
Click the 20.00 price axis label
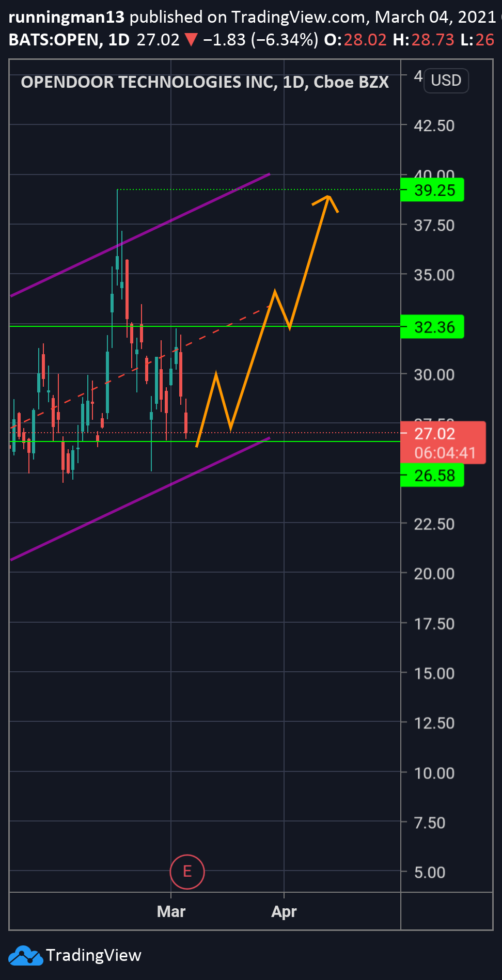coord(434,574)
